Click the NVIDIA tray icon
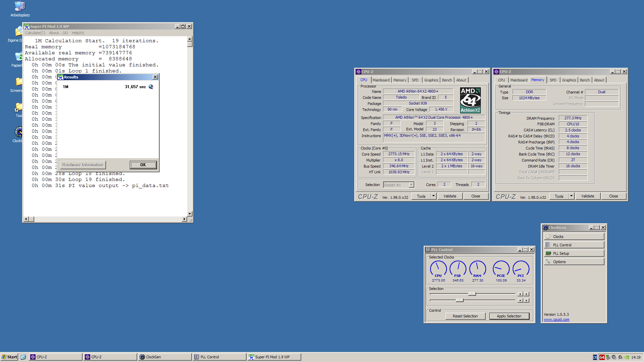 pyautogui.click(x=626, y=357)
